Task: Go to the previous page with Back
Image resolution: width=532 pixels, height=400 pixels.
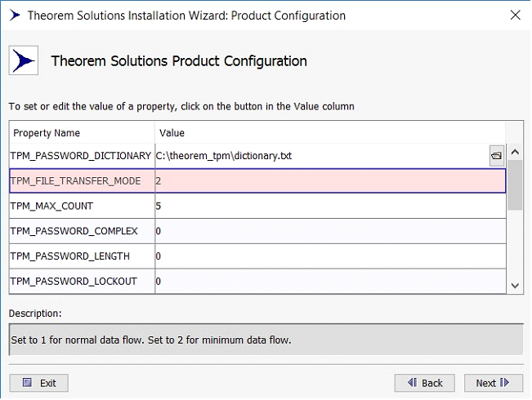Action: tap(424, 383)
